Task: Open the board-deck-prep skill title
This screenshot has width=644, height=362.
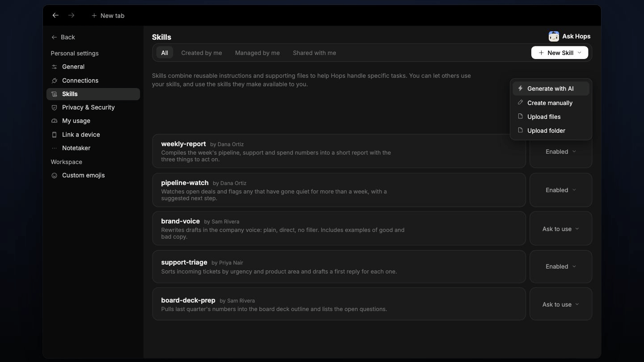Action: click(x=188, y=300)
